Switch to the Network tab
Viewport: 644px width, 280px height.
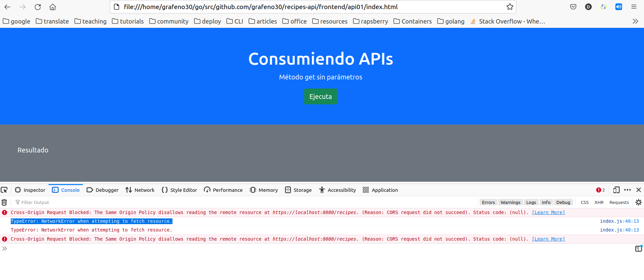click(x=140, y=190)
